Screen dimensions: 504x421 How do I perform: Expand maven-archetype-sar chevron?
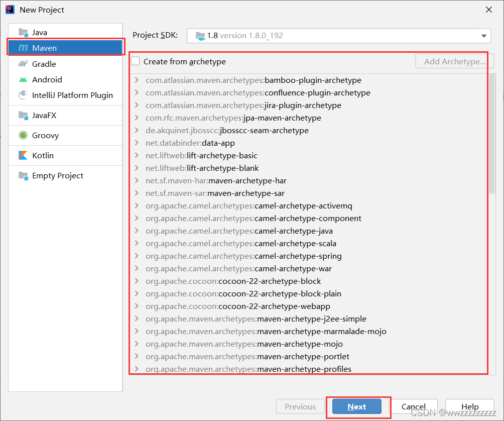(137, 192)
